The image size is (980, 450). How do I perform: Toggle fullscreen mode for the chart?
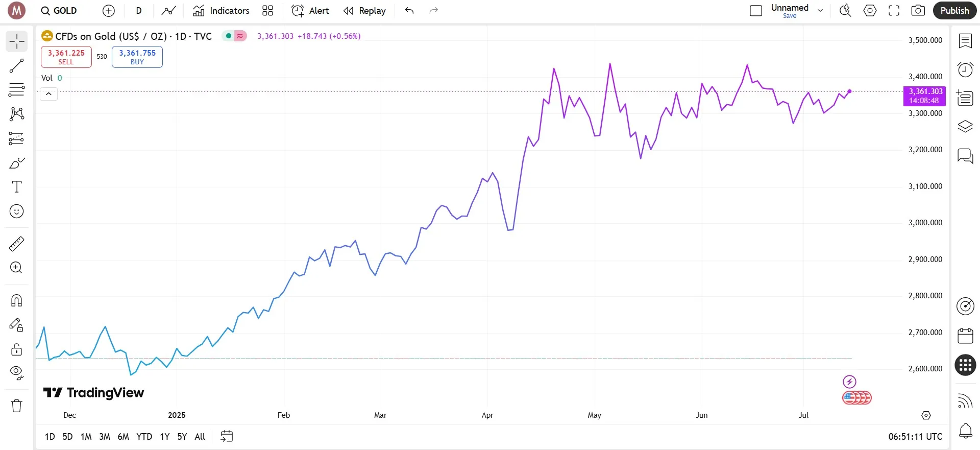point(894,11)
